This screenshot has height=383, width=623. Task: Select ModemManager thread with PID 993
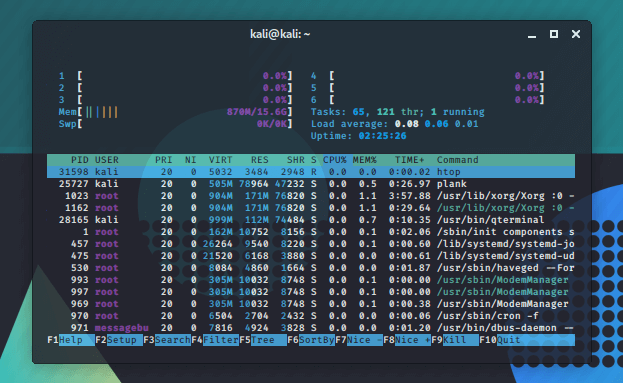pos(311,280)
